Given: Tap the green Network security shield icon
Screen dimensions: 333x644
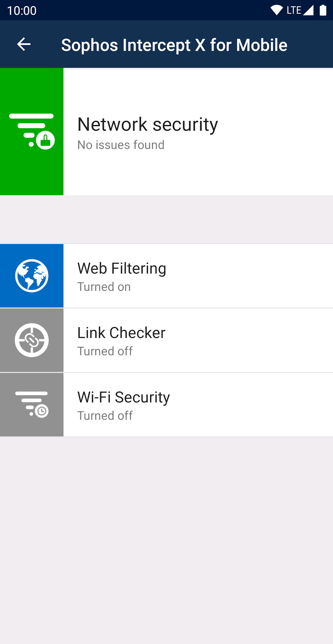Looking at the screenshot, I should [x=32, y=131].
